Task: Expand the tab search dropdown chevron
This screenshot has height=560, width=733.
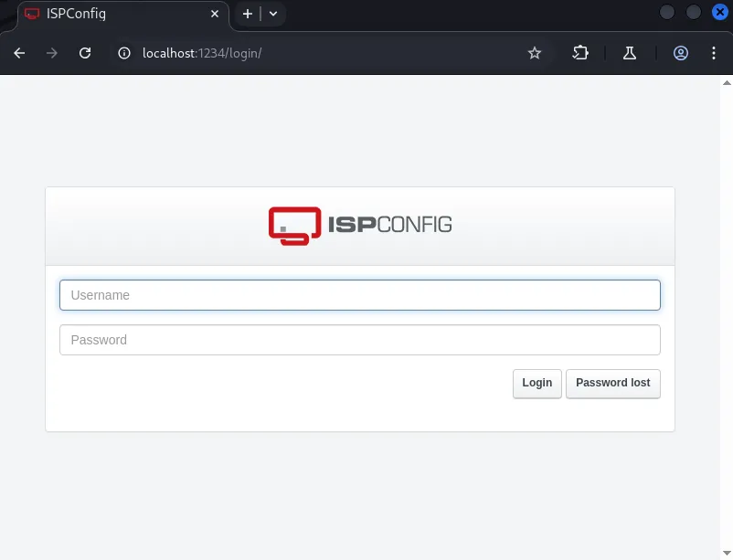Action: [x=273, y=14]
